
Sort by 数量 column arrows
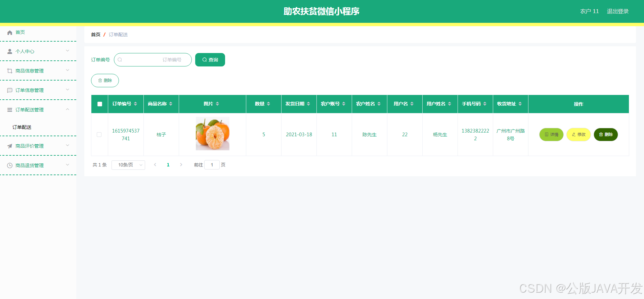point(268,104)
